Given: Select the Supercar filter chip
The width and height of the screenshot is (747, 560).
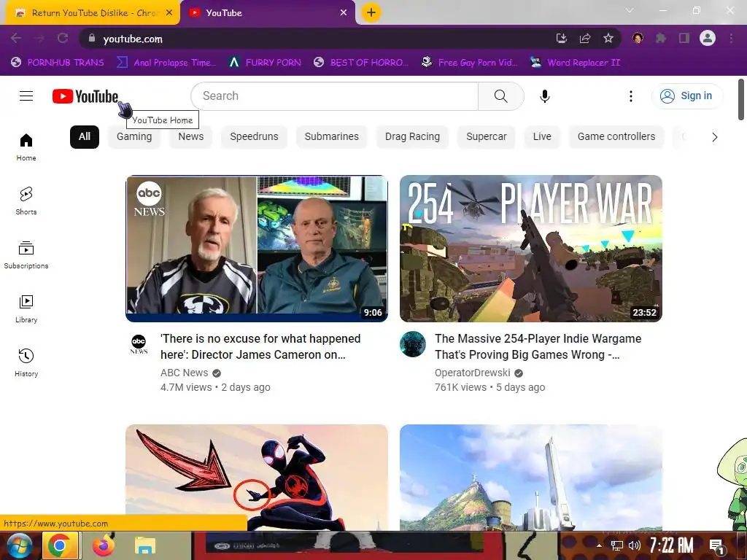Looking at the screenshot, I should (487, 136).
